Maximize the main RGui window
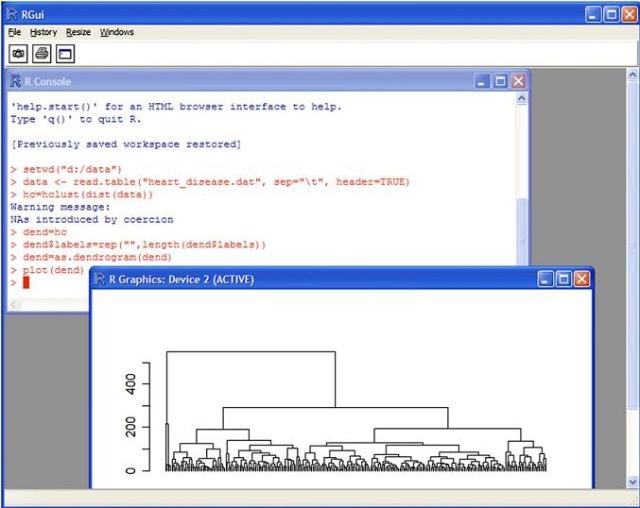 611,15
